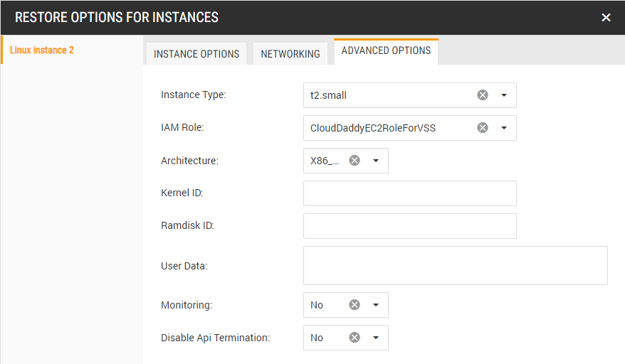
Task: Close the Restore Options dialog
Action: click(x=606, y=18)
